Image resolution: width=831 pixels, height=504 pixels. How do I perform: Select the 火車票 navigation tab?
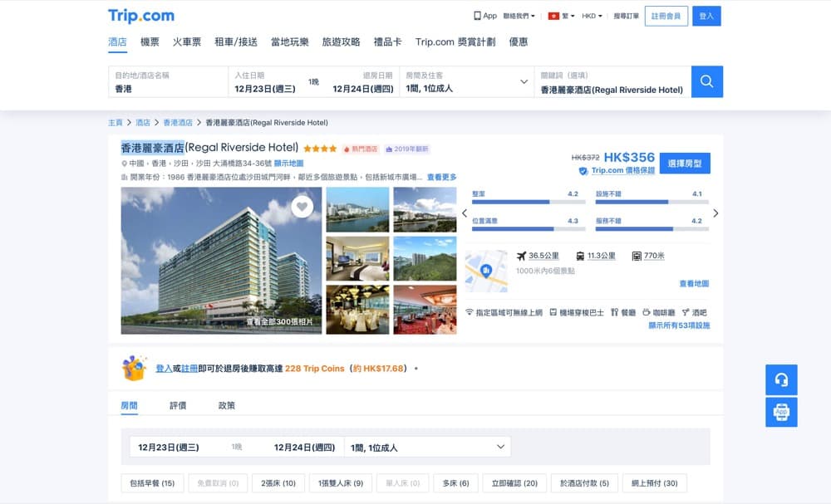click(186, 42)
